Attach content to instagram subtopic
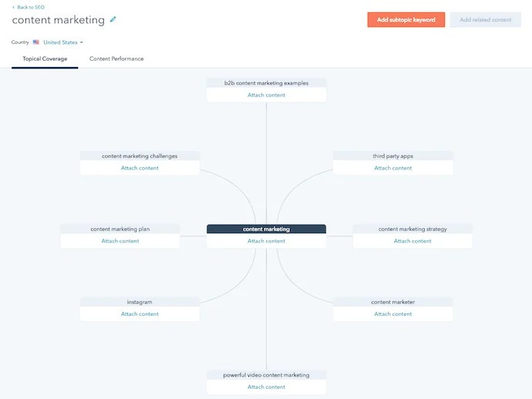 coord(140,314)
